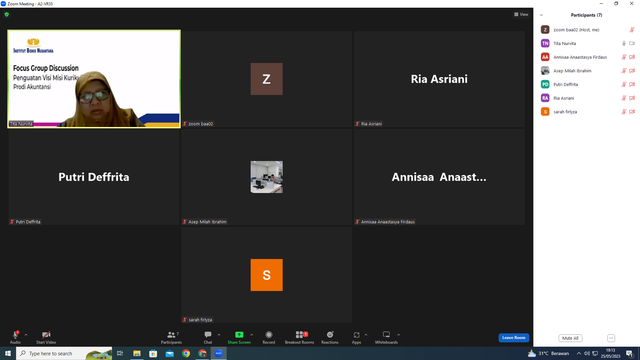The image size is (640, 360).
Task: Open audio options arrow next to Audio
Action: click(26, 335)
